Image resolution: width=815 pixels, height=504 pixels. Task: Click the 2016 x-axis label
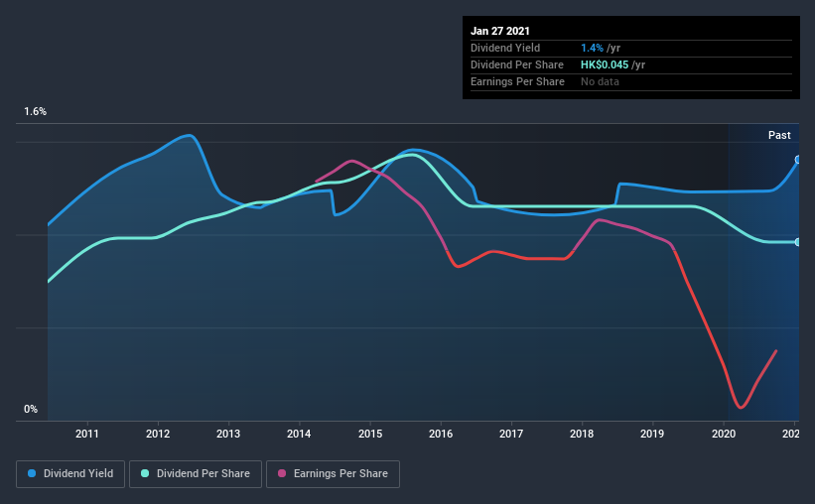(x=441, y=434)
